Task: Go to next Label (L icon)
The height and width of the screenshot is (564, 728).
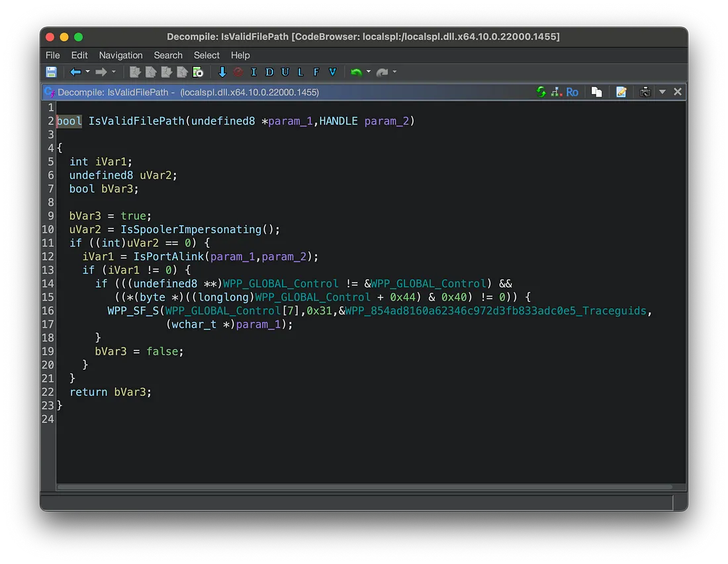Action: pos(300,72)
